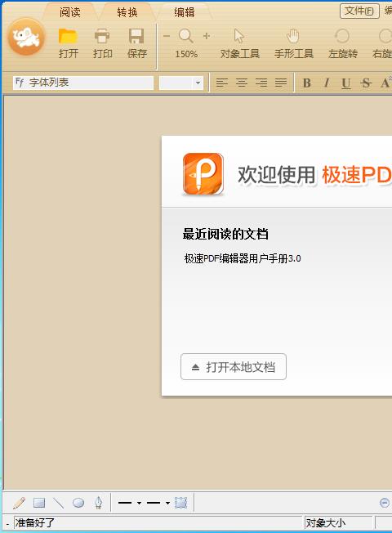
Task: Click the selection marquee icon
Action: tap(180, 503)
